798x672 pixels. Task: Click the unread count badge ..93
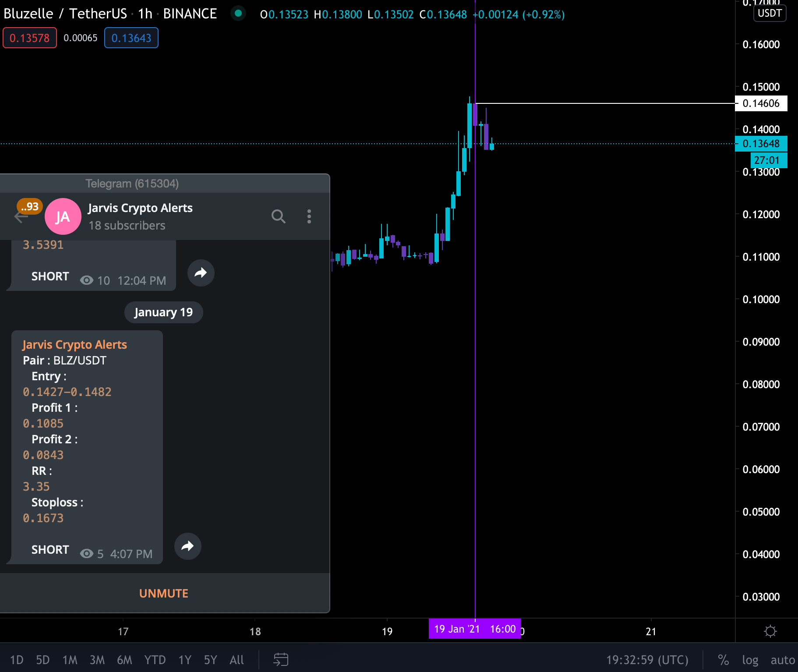[x=29, y=206]
